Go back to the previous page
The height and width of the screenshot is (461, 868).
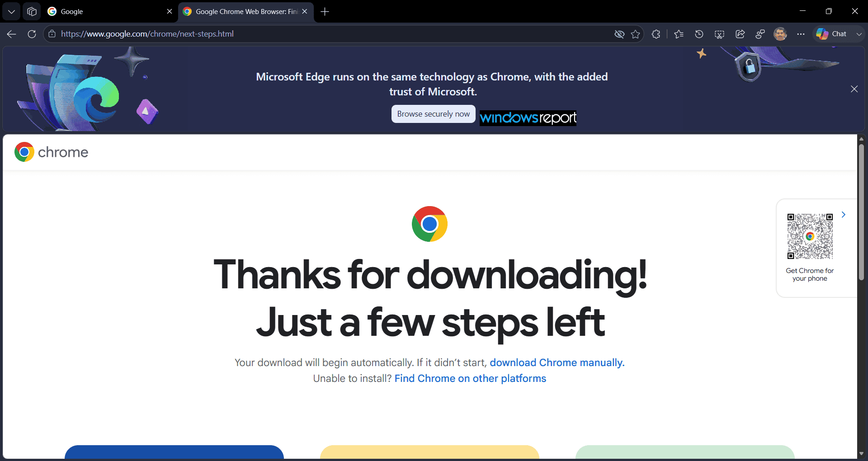(11, 34)
